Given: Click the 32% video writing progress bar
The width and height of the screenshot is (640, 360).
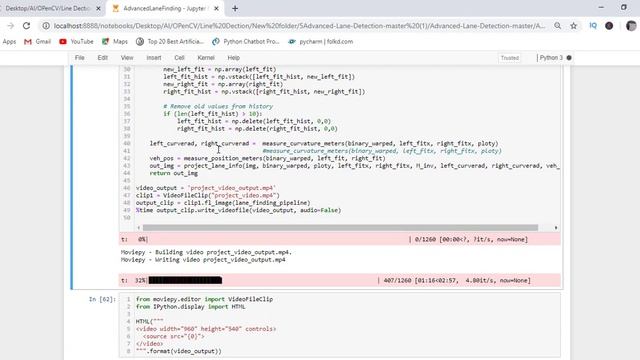Looking at the screenshot, I should pos(185,280).
